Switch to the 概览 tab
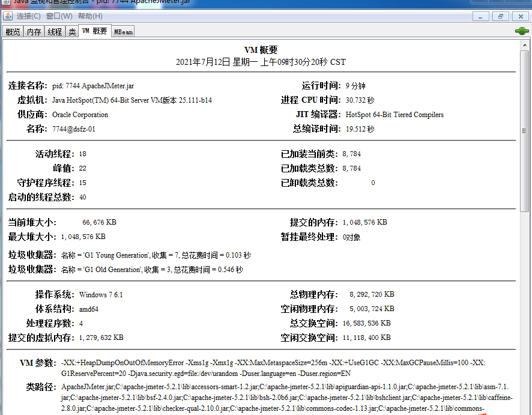This screenshot has width=532, height=415. (13, 32)
